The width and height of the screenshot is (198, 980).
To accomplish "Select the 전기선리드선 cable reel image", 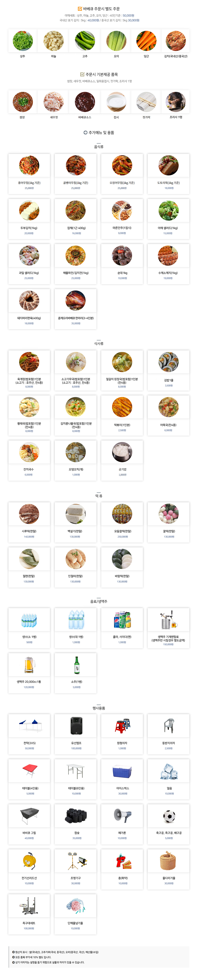I will 29,861.
